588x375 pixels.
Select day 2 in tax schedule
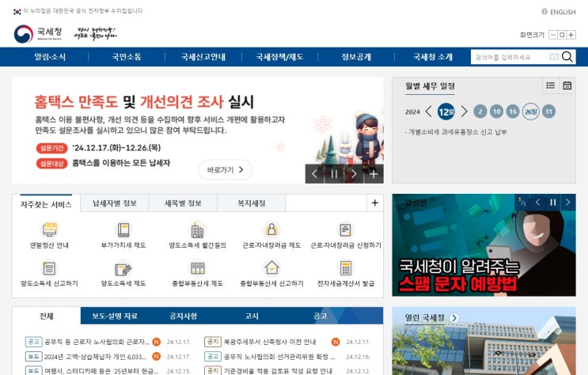click(480, 112)
